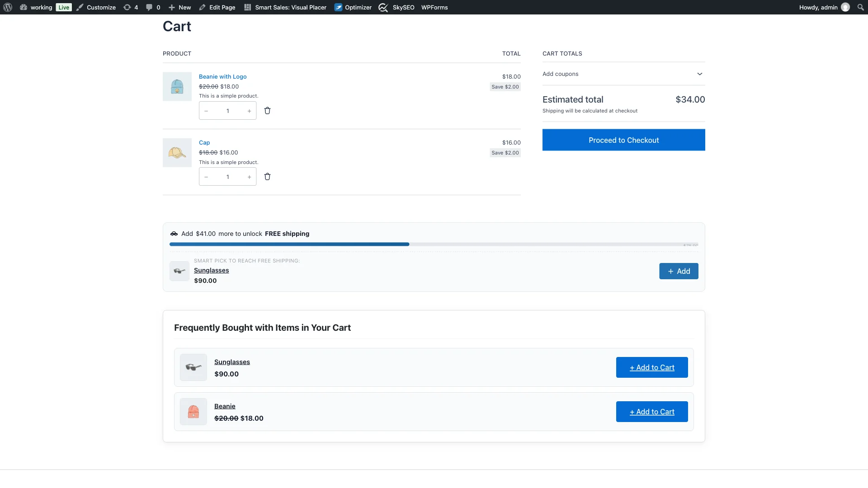Remove Beanie with Logo using trash icon
Screen dimensions: 868x488
(x=267, y=111)
